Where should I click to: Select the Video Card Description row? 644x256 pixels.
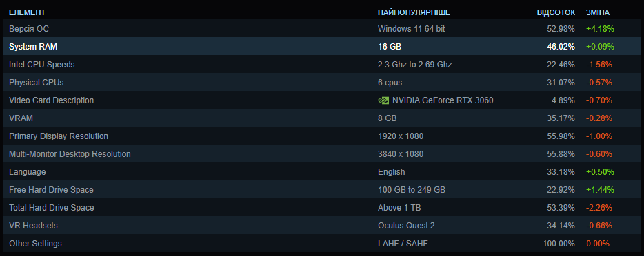(x=322, y=100)
